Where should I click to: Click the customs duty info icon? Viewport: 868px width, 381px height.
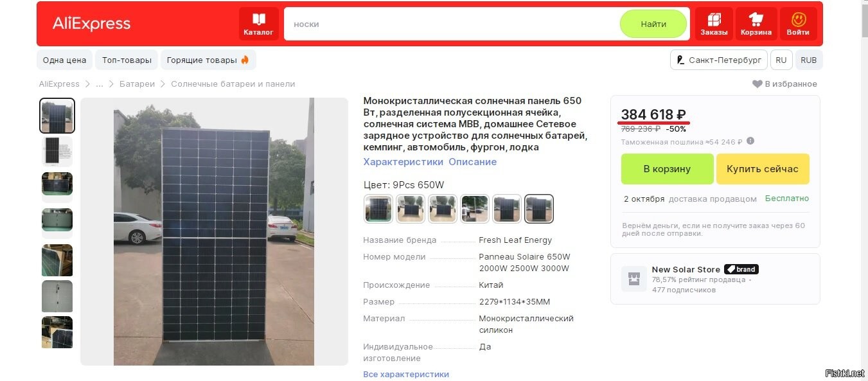[750, 141]
